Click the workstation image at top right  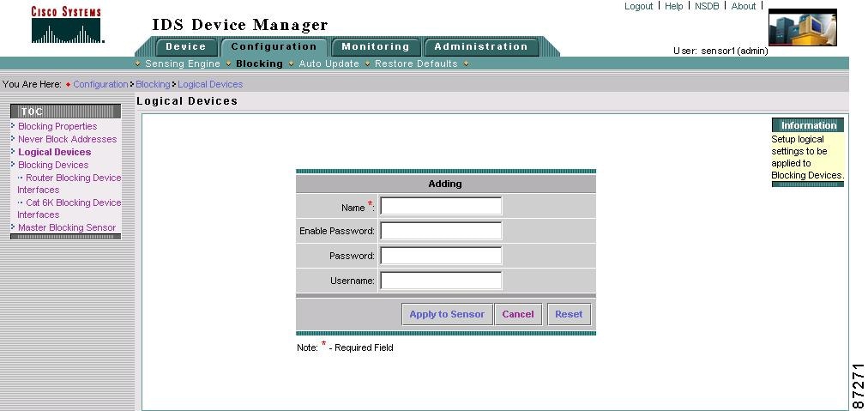[803, 27]
